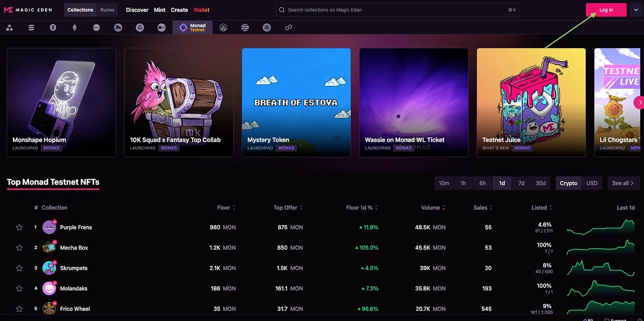Select the 6h time range

pyautogui.click(x=482, y=183)
